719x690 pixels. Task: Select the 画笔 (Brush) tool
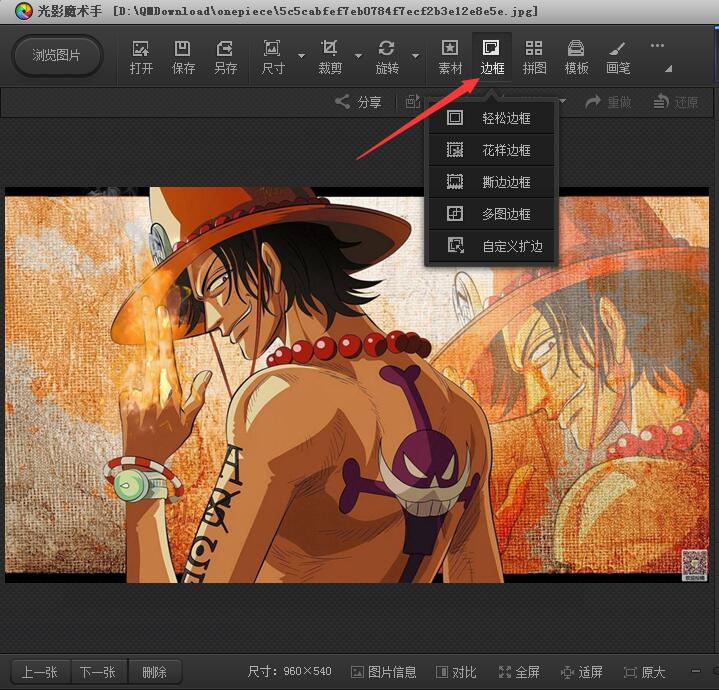(618, 56)
